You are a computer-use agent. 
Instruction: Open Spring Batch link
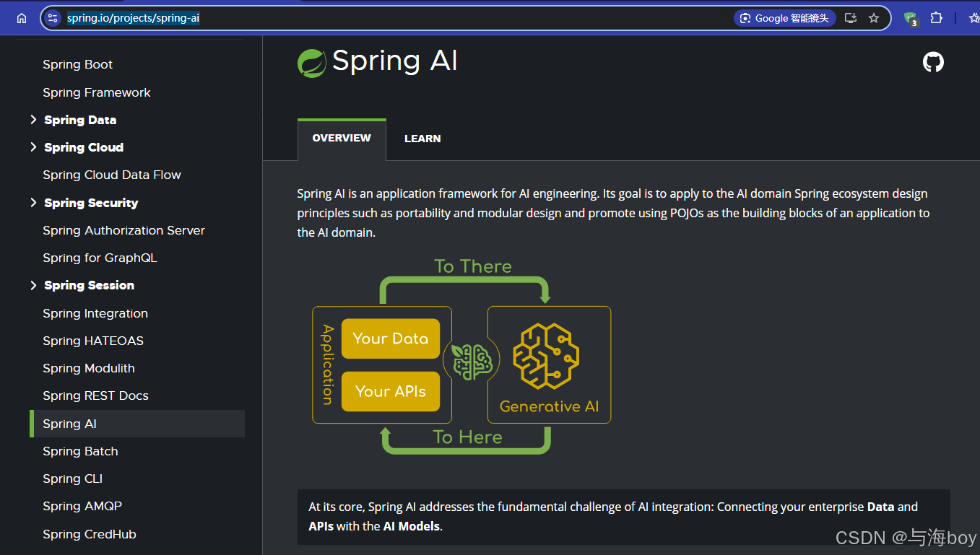coord(80,451)
